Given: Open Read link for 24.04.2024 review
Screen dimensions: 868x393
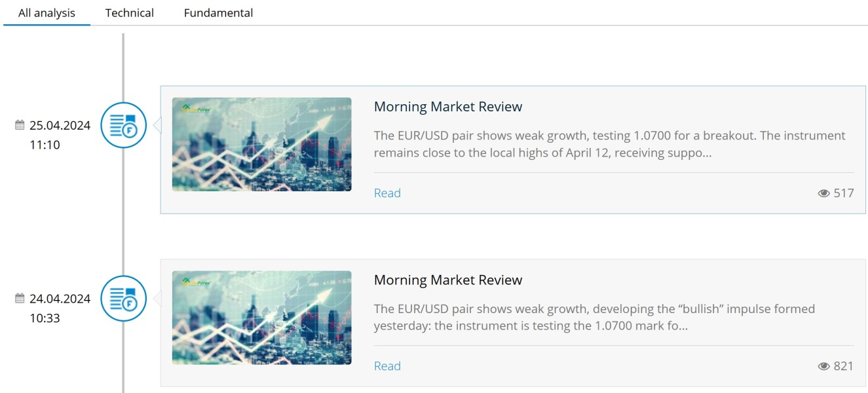Looking at the screenshot, I should tap(387, 366).
